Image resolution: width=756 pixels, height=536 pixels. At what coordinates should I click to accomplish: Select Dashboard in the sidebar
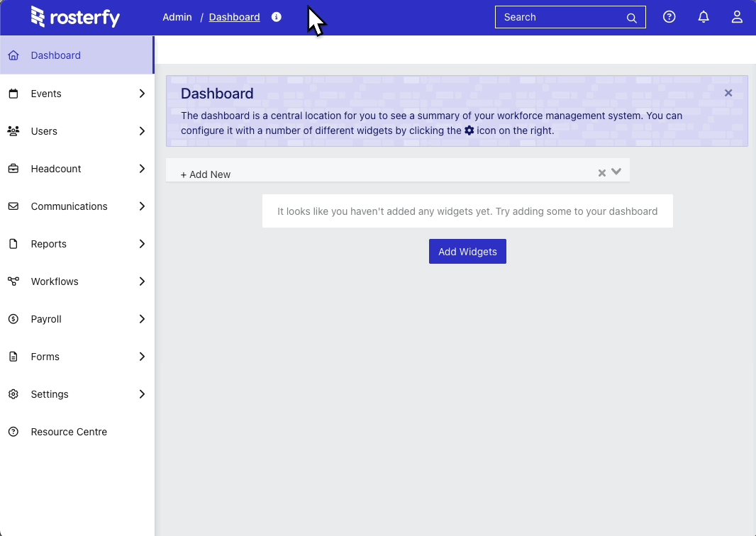(77, 55)
